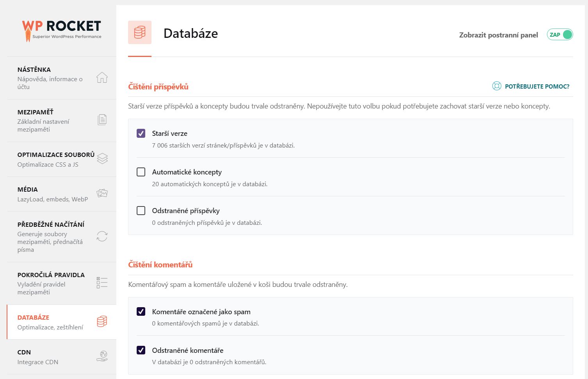Open the CDN integration tab
This screenshot has height=379, width=588.
(x=62, y=357)
